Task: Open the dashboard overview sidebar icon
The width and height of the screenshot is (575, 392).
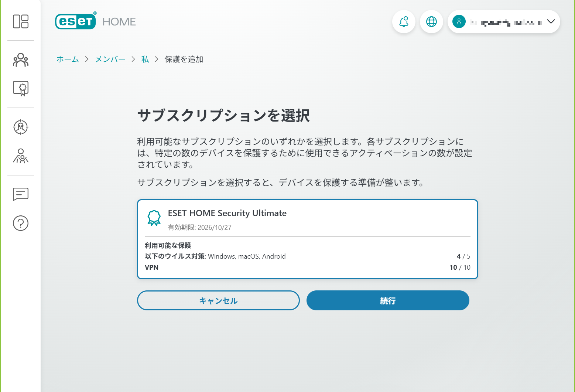Action: coord(21,21)
